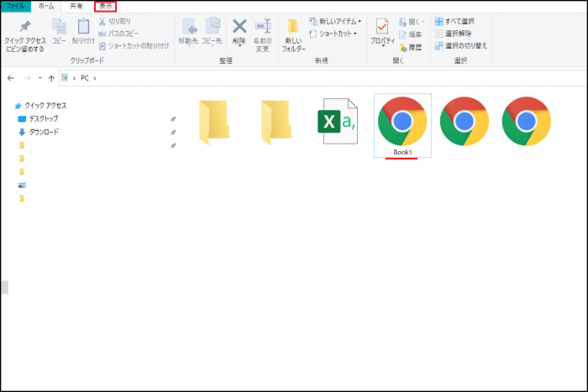588x392 pixels.
Task: Click 名前の変更 (Rename) icon
Action: click(x=262, y=27)
